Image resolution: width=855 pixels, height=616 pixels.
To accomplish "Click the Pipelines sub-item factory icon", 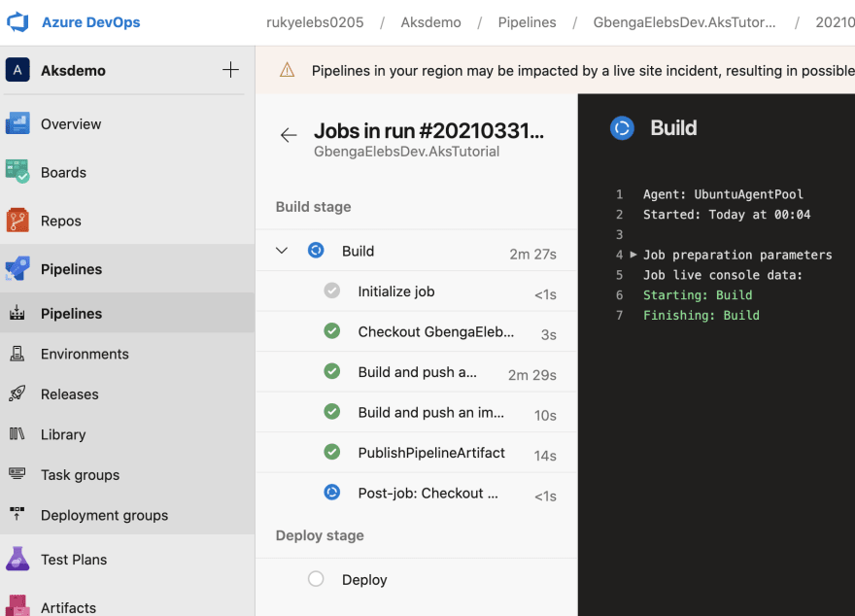I will pyautogui.click(x=17, y=313).
